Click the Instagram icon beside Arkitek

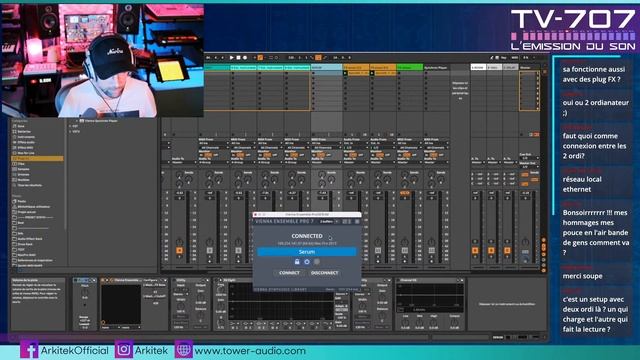[x=124, y=350]
